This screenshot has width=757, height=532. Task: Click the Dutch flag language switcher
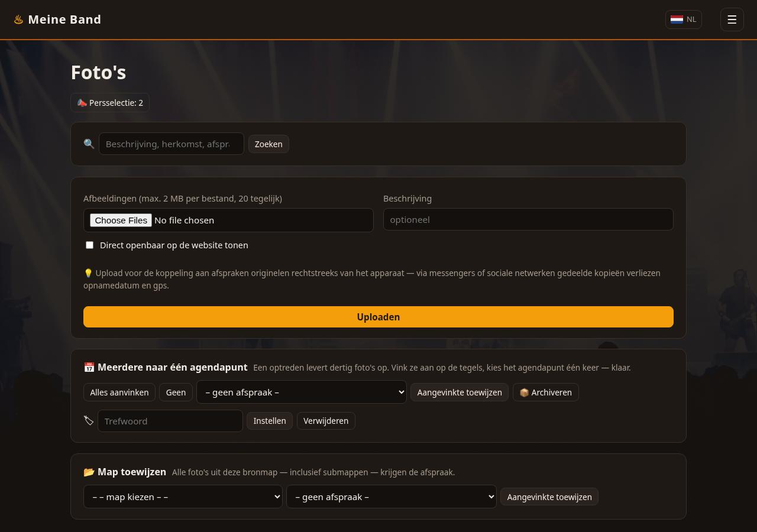click(x=684, y=20)
